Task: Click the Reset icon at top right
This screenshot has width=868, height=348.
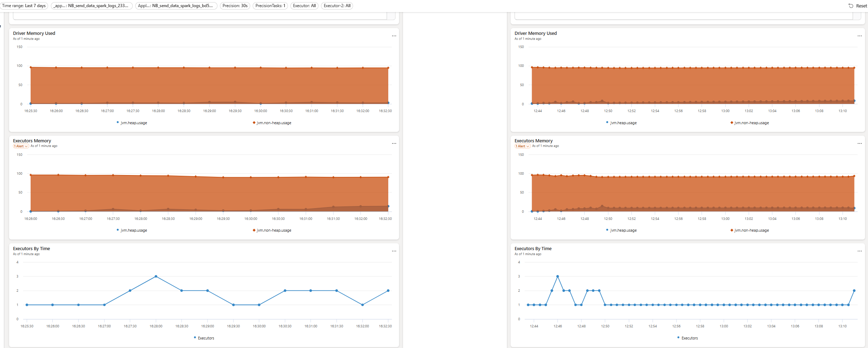Action: click(851, 6)
